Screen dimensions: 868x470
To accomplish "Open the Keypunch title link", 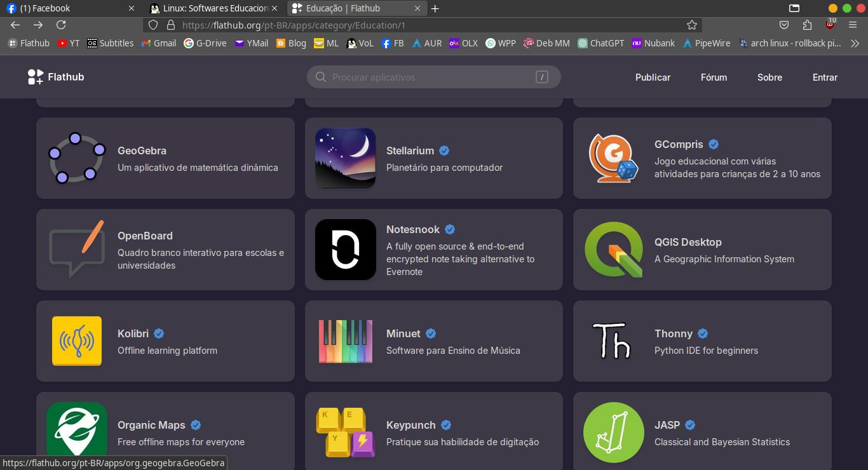I will pyautogui.click(x=411, y=425).
